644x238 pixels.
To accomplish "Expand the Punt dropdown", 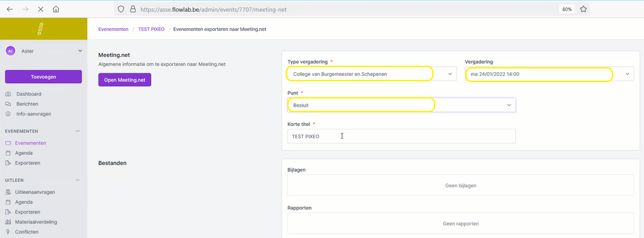I will point(401,105).
